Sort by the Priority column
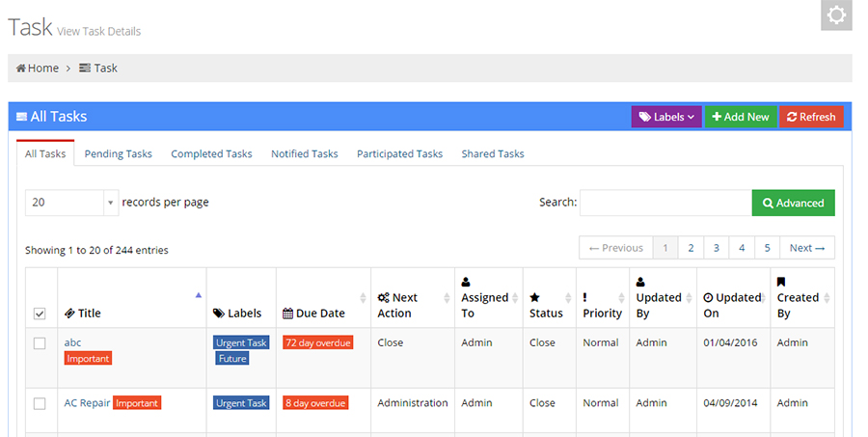This screenshot has height=437, width=868. click(602, 298)
